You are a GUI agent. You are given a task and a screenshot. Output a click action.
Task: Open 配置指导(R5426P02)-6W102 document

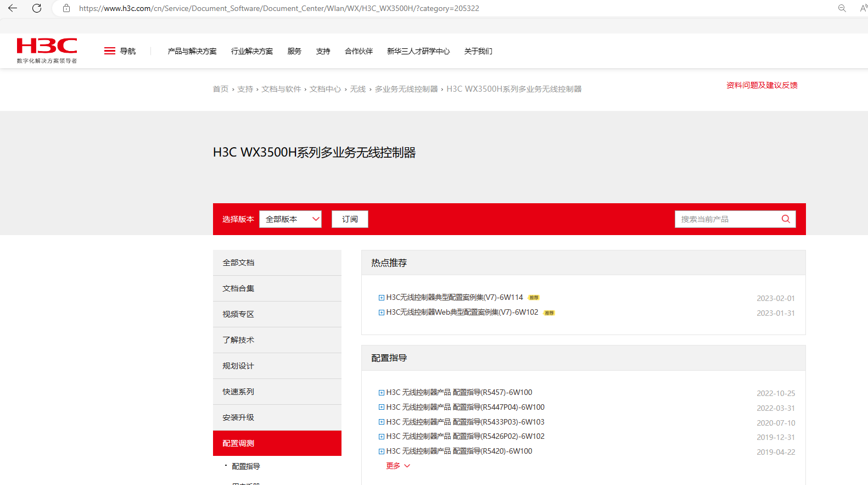(x=466, y=437)
